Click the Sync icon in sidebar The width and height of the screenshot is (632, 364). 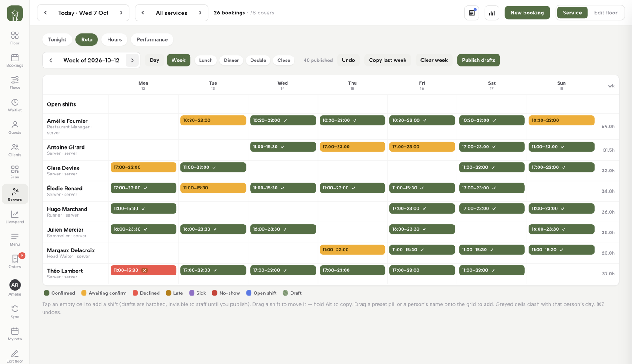[15, 311]
